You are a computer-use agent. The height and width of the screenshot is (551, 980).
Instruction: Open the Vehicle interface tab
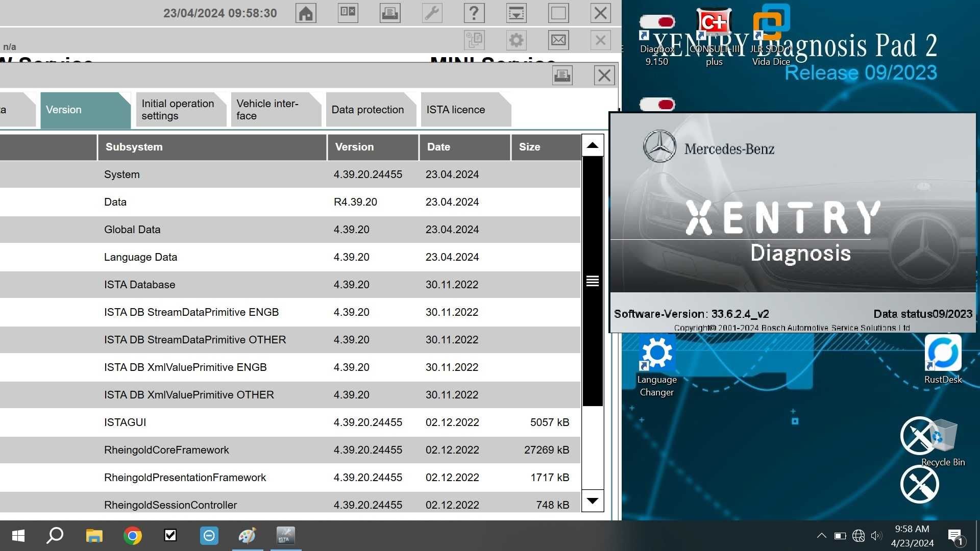pyautogui.click(x=276, y=110)
